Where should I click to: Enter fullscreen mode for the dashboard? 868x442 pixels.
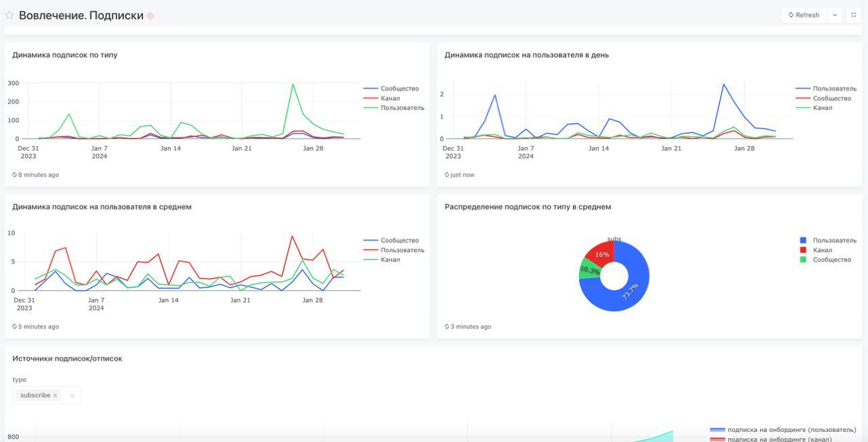(x=853, y=15)
